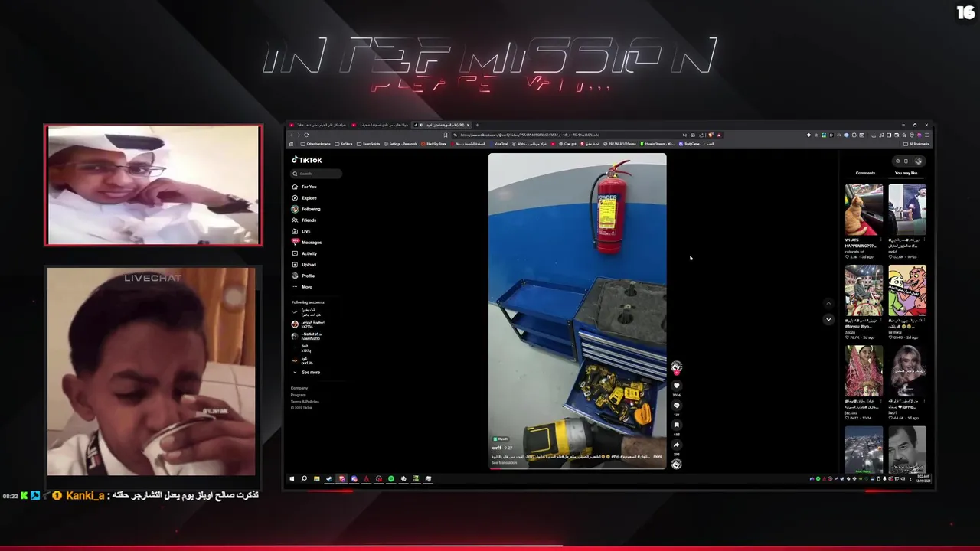Open the xcrff creator username
980x551 pixels.
point(496,448)
